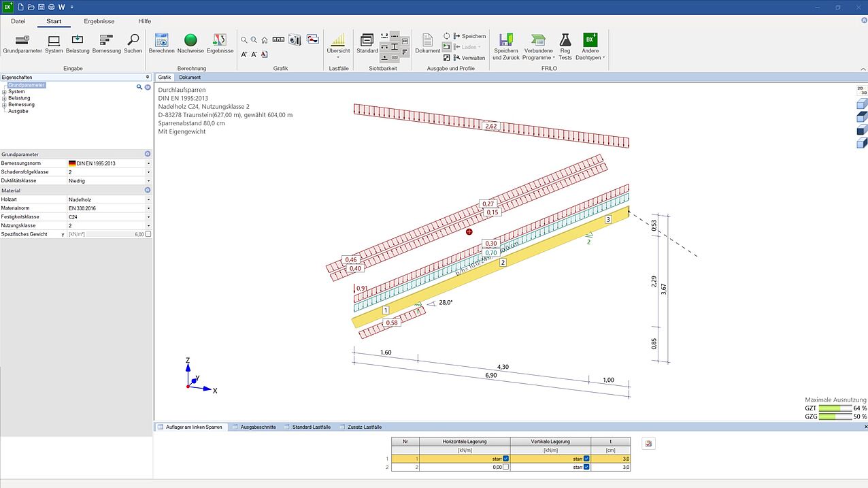Open Andere Dachtypen button
The height and width of the screenshot is (488, 868).
[x=590, y=46]
